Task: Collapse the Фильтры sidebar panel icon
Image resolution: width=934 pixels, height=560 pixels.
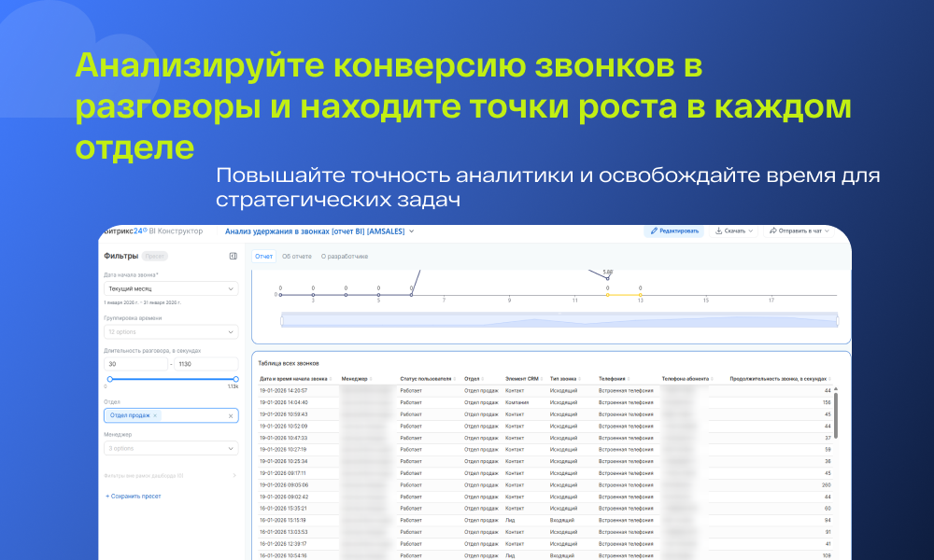Action: click(x=233, y=256)
